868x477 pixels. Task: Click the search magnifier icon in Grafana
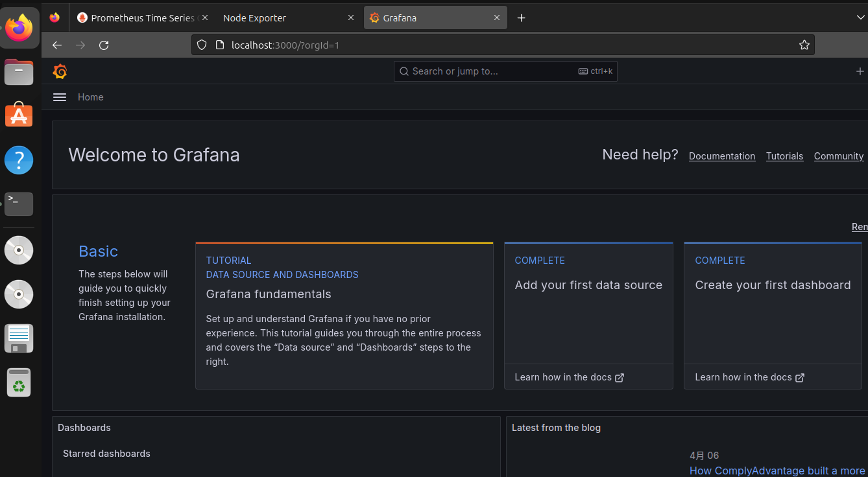click(404, 71)
